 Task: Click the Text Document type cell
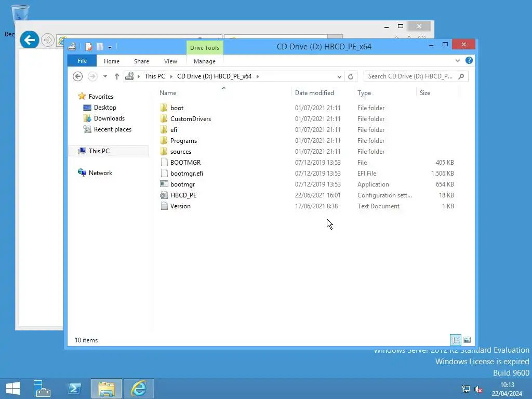click(378, 206)
